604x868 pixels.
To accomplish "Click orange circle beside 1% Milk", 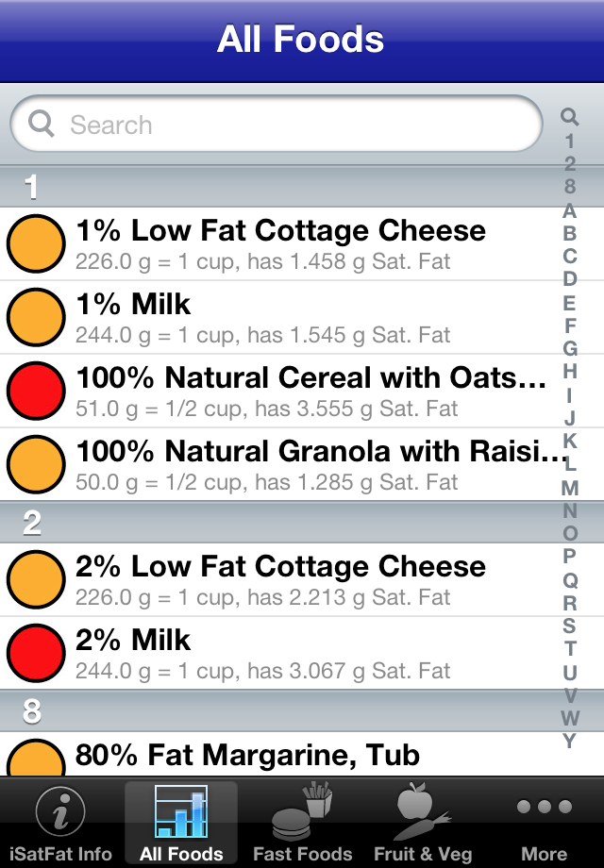I will 36,318.
